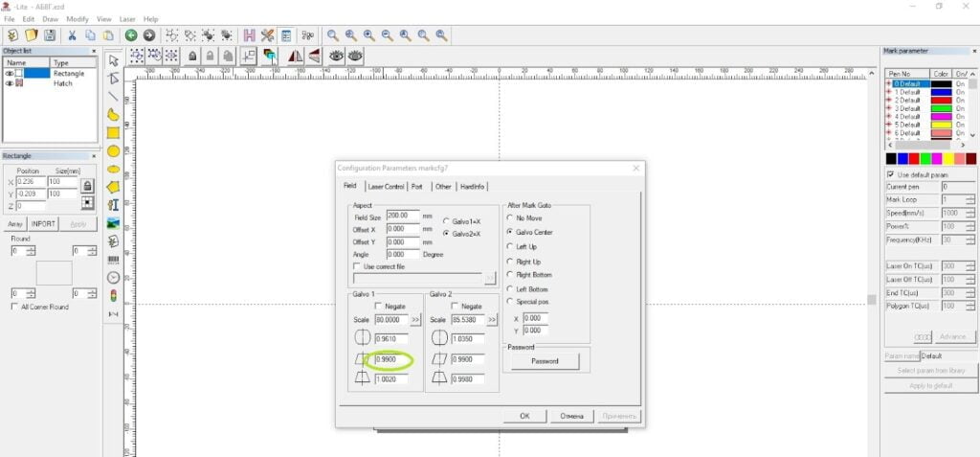980x457 pixels.
Task: Toggle visibility of the Rectangle object
Action: pos(10,73)
